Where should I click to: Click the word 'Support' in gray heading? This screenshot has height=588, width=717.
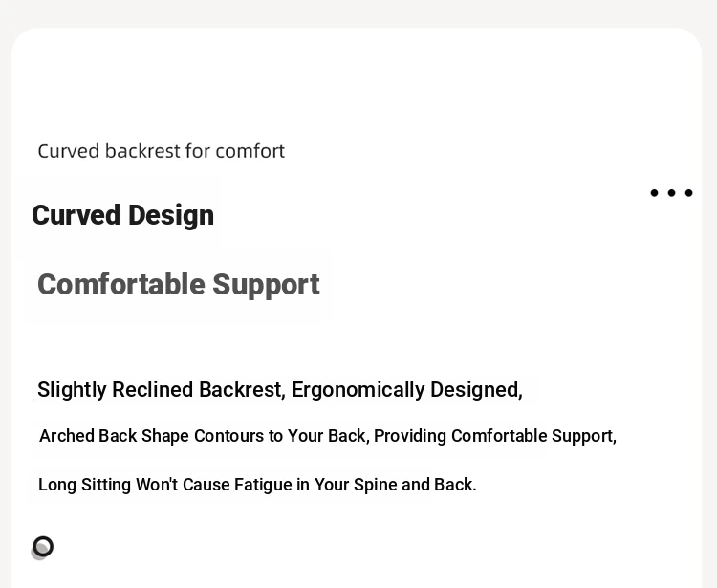[266, 286]
